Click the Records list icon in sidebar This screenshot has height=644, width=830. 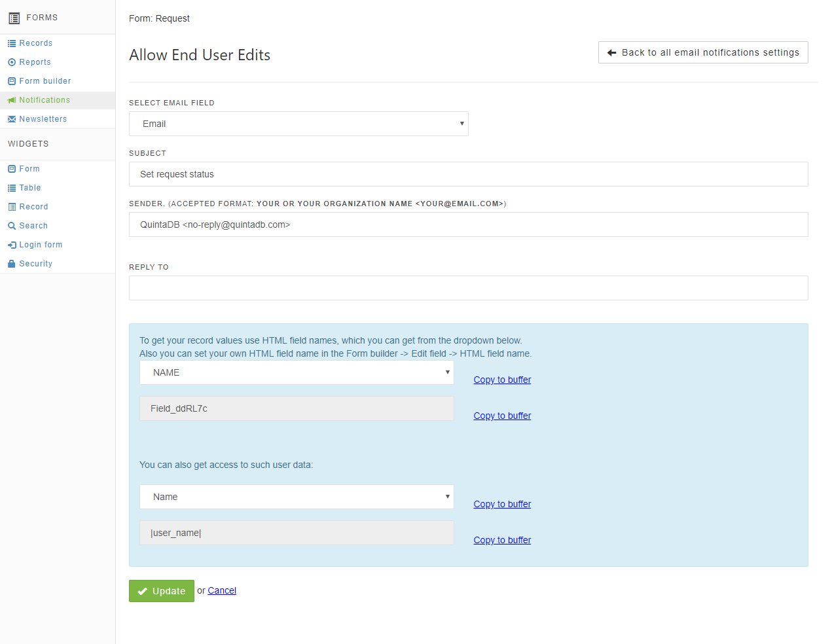(x=12, y=43)
